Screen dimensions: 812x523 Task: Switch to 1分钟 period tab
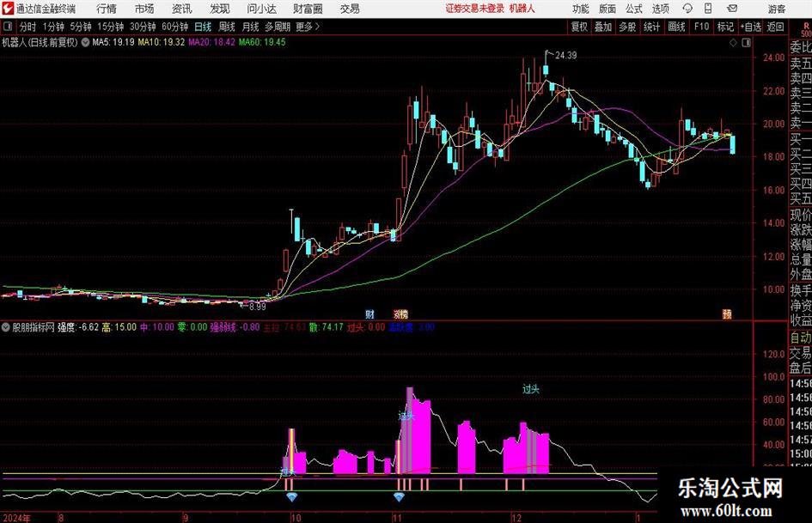53,27
